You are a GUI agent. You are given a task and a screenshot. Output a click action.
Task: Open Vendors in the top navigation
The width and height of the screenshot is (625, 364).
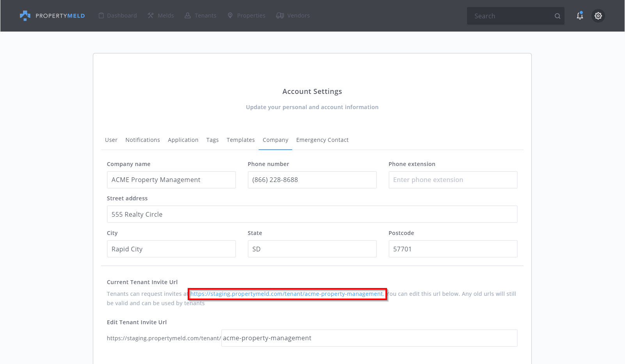click(x=293, y=16)
